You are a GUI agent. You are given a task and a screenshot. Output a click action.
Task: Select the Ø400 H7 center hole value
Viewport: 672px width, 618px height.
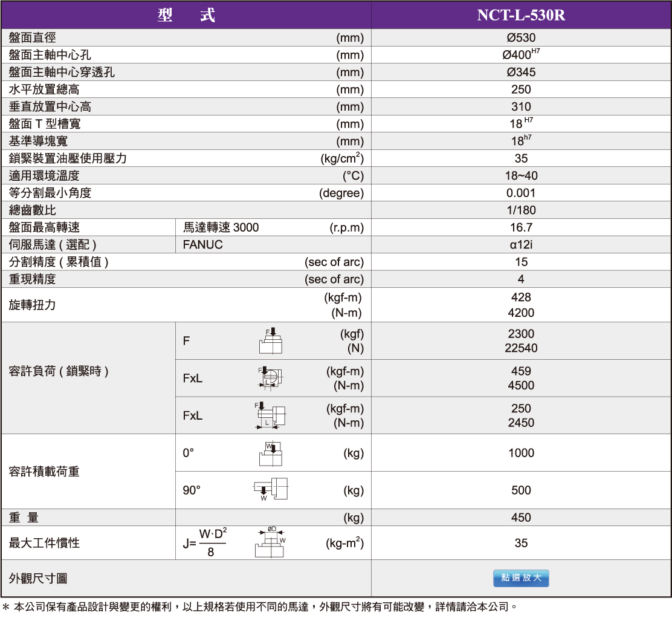[521, 54]
